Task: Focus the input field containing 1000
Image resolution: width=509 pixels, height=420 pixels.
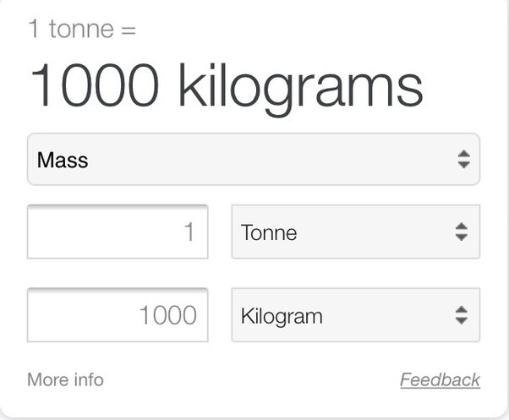Action: 118,315
